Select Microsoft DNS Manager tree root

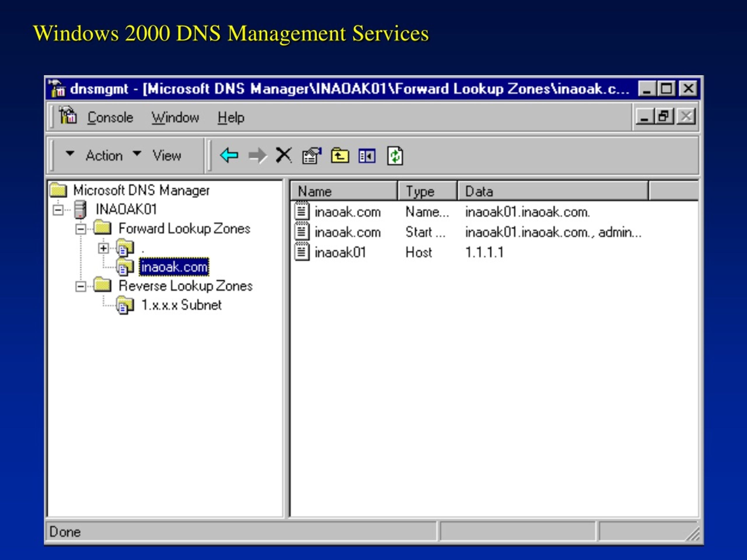point(142,190)
